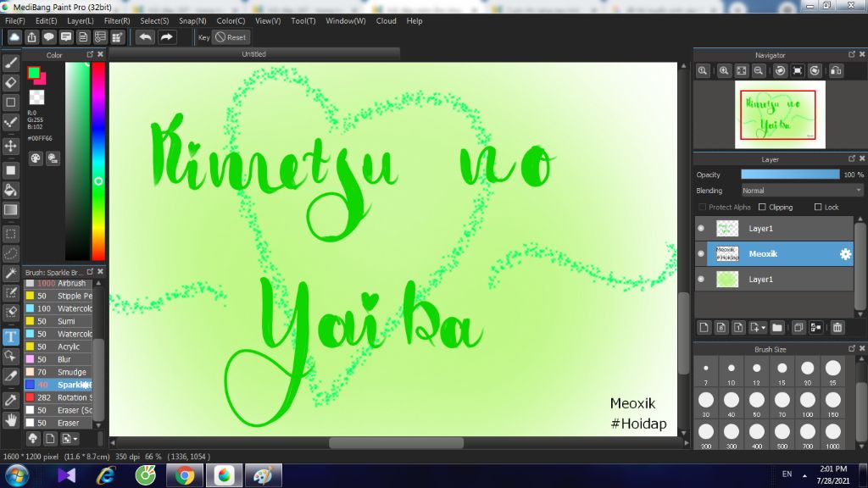Select the Acrylic brush
Viewport: 868px width, 488px height.
tap(58, 347)
